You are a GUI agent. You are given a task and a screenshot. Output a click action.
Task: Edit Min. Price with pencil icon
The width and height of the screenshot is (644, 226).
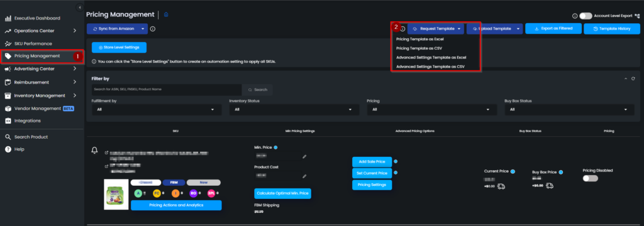(304, 156)
